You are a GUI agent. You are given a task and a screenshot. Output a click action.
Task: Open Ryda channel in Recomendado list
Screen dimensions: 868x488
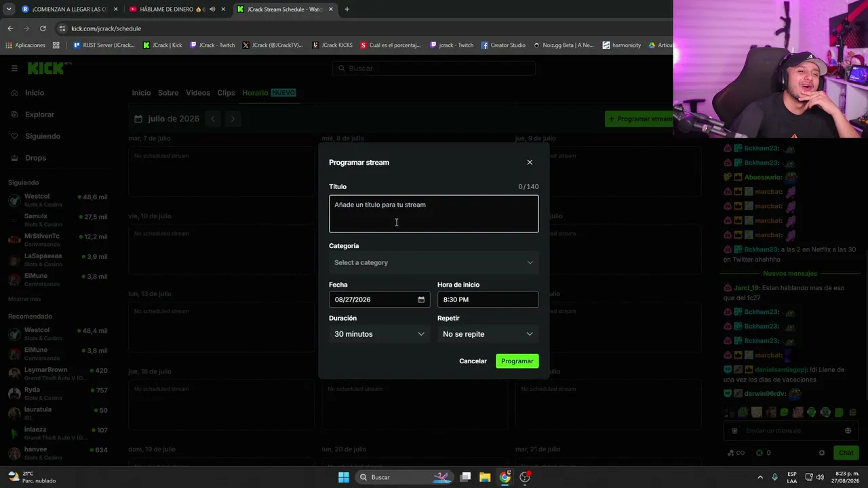[x=58, y=393]
